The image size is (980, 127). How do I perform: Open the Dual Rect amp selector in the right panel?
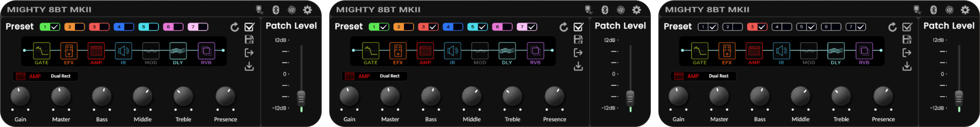click(x=718, y=76)
